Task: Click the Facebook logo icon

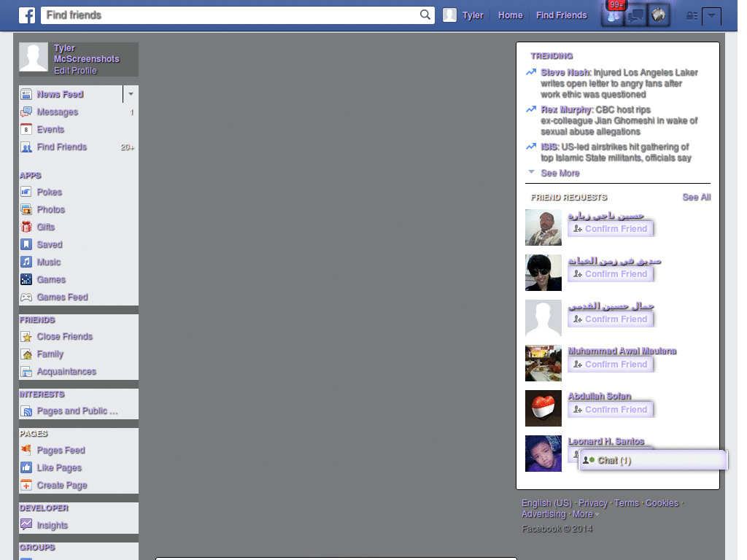Action: [27, 15]
